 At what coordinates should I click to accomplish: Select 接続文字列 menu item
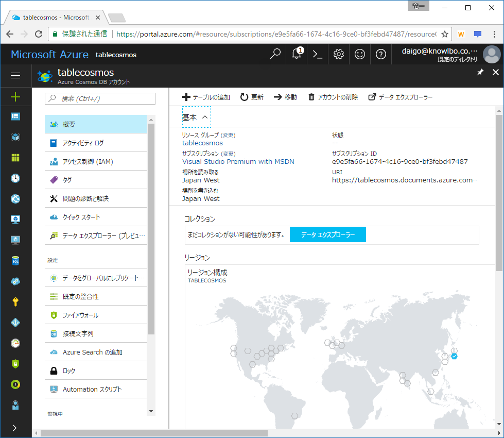point(96,334)
